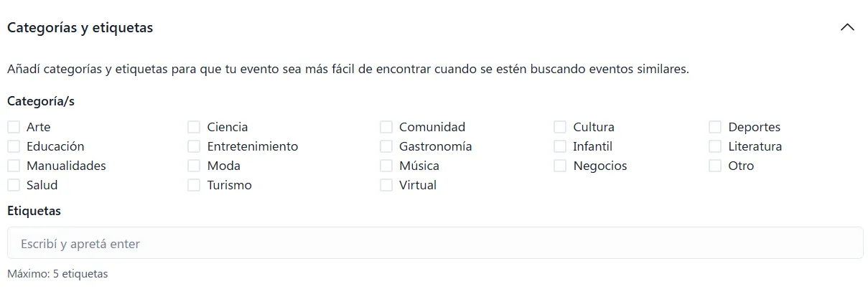Check the Música category box
Screen dimensions: 868x289
click(x=386, y=166)
